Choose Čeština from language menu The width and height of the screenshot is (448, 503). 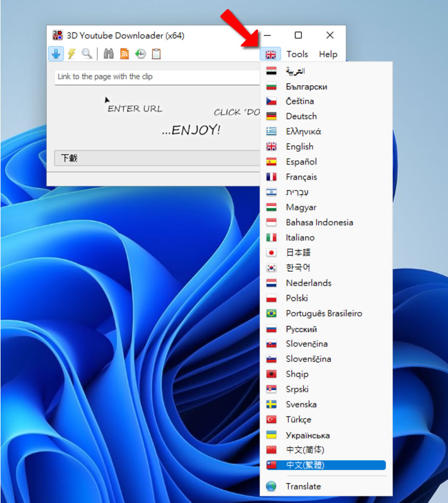[x=326, y=101]
